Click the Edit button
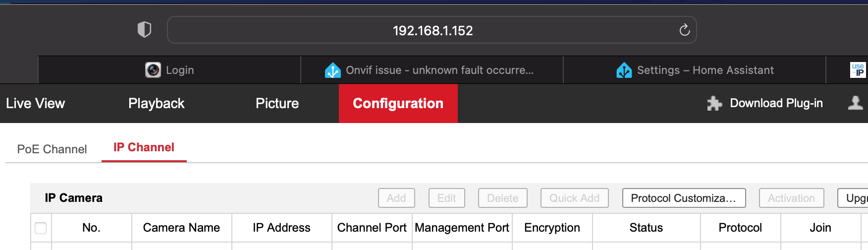Screen dimensions: 868x250 (447, 198)
